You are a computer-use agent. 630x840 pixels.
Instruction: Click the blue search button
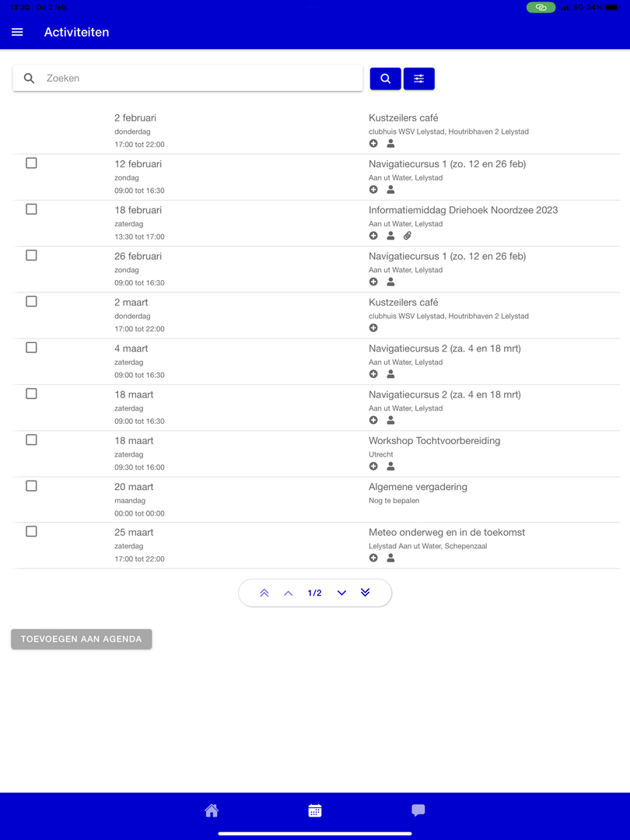(x=385, y=79)
